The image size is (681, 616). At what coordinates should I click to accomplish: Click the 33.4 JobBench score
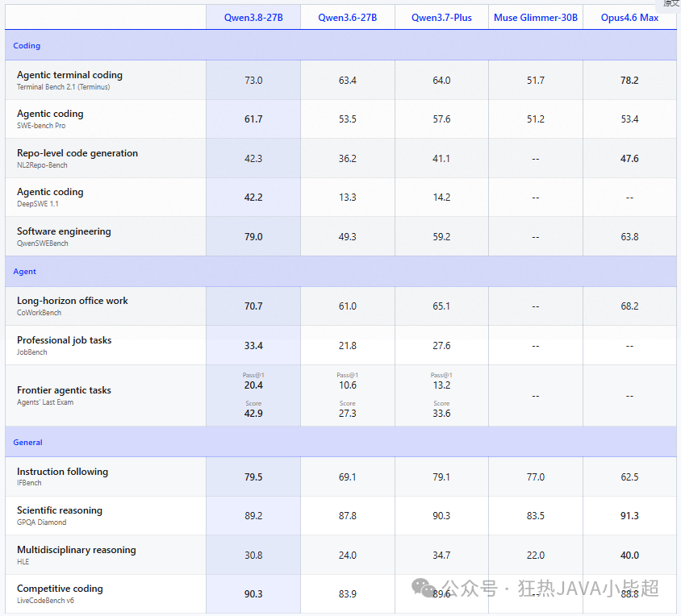253,346
